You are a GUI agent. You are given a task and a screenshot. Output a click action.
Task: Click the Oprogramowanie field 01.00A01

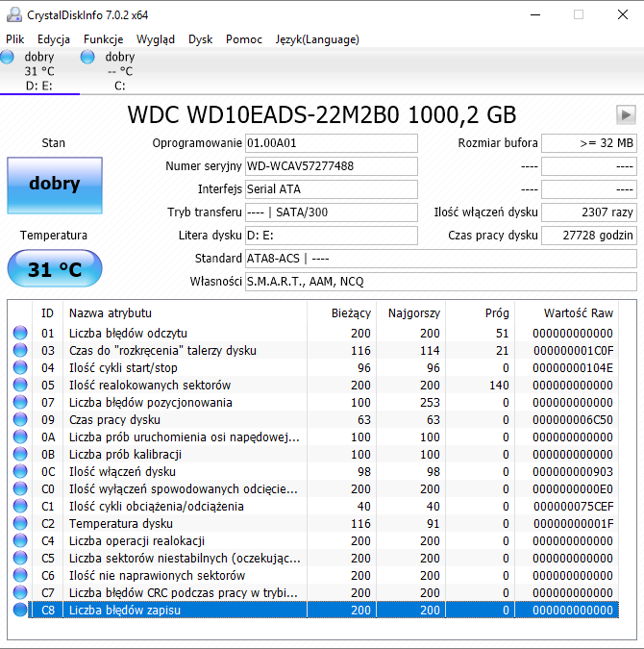point(331,143)
